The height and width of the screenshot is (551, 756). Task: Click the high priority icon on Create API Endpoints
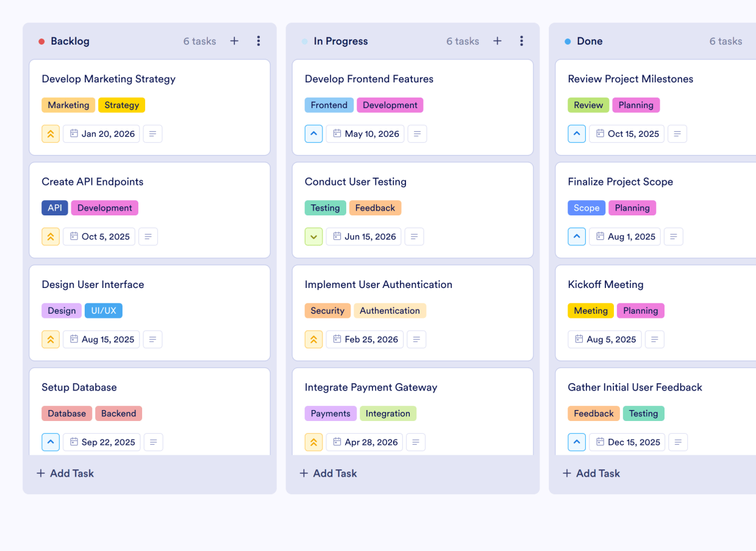tap(51, 236)
